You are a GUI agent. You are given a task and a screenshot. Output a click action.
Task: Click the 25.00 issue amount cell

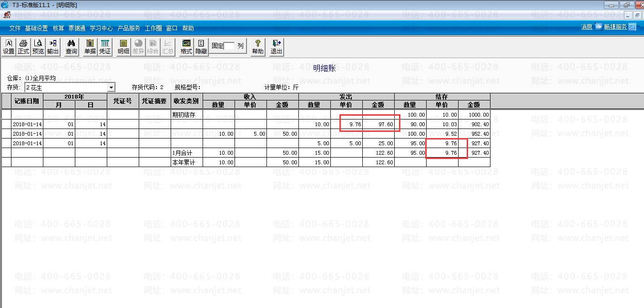378,143
